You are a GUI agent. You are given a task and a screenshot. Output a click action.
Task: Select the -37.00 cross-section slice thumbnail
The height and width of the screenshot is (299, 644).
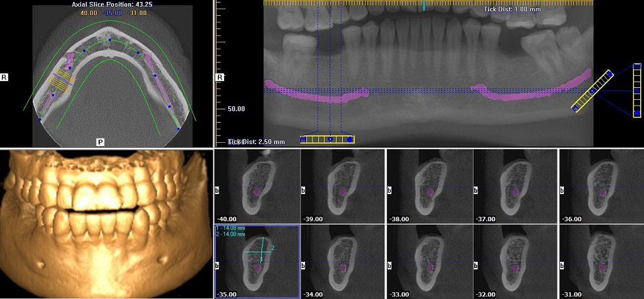click(x=515, y=186)
